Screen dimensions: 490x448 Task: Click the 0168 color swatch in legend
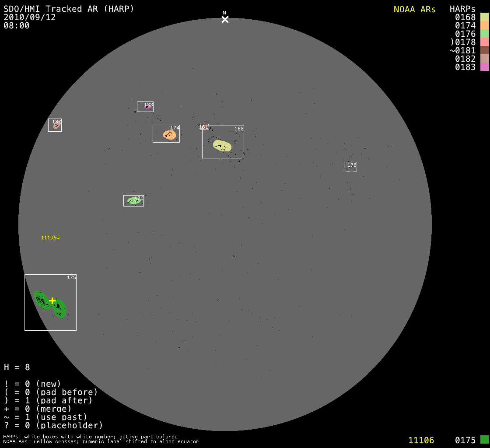coord(484,17)
